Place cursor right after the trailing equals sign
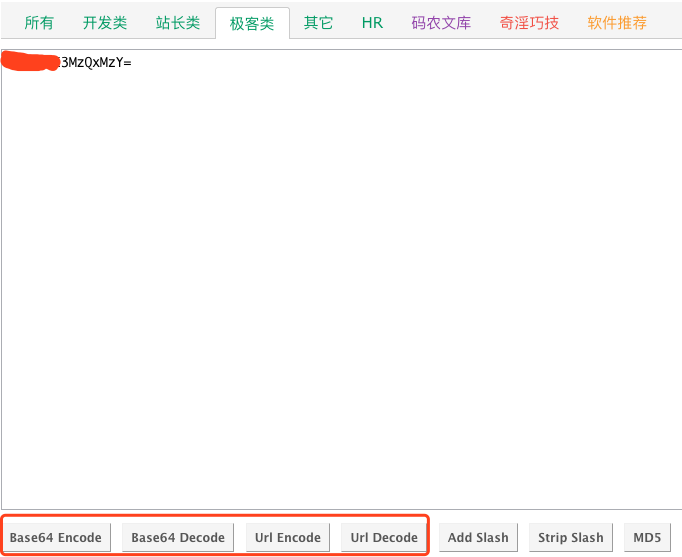 132,63
